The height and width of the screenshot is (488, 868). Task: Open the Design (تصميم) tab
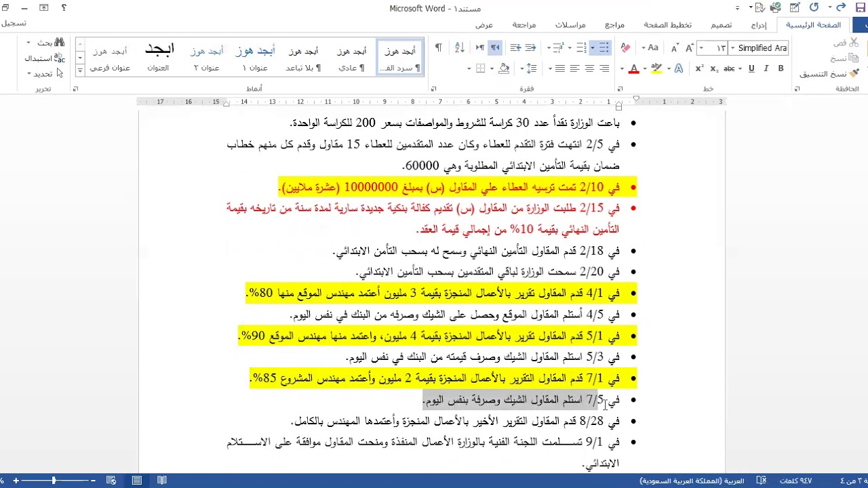721,25
